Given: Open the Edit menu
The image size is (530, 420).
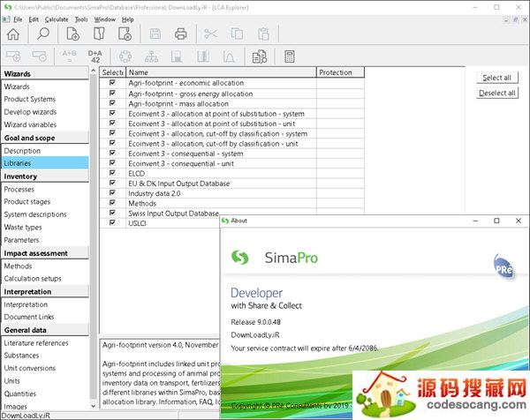Looking at the screenshot, I should pos(34,19).
